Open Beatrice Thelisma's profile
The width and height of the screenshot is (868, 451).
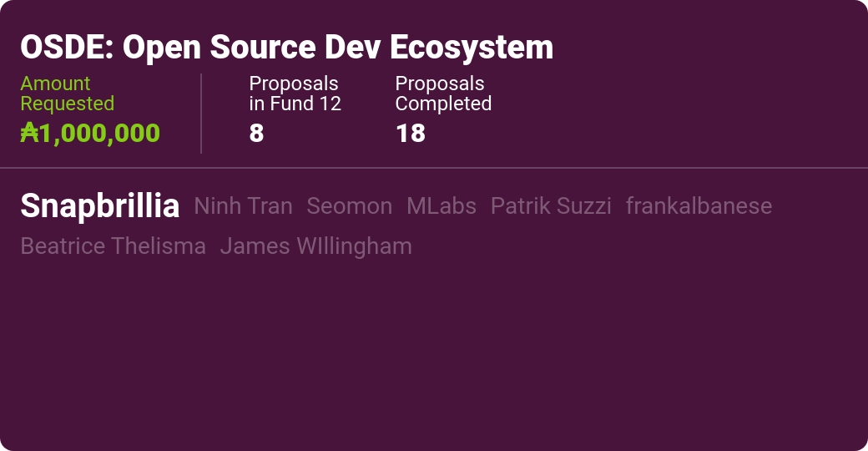[x=113, y=246]
